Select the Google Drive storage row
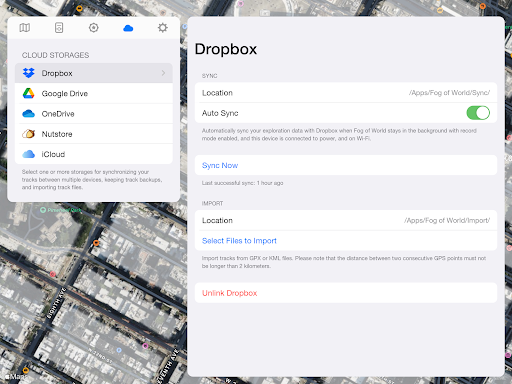The width and height of the screenshot is (512, 384). pyautogui.click(x=94, y=93)
